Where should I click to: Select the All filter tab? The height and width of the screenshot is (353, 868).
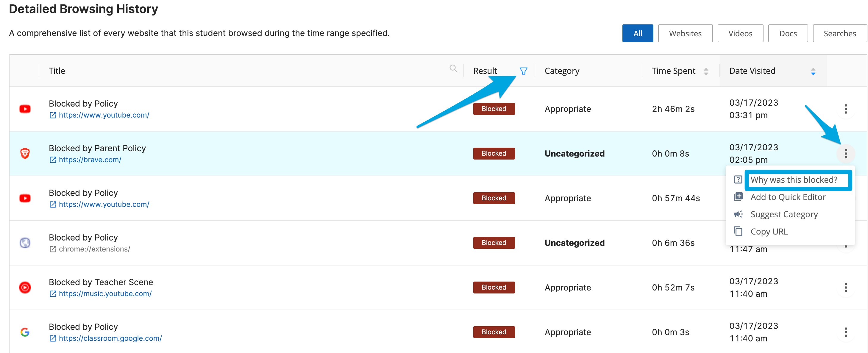pos(638,33)
